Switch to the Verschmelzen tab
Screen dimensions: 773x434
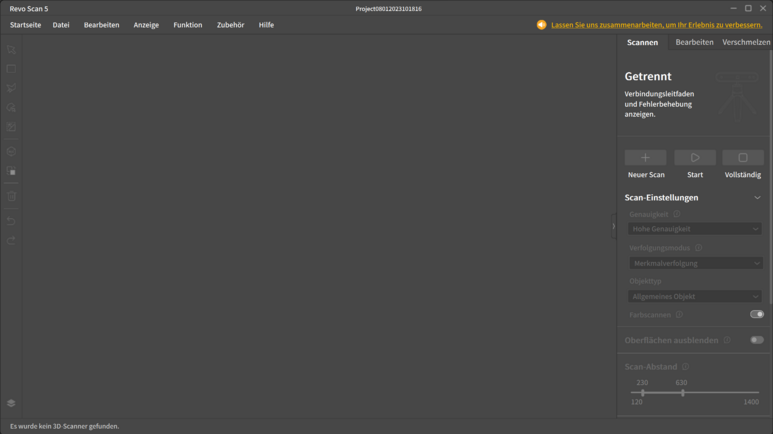coord(746,42)
